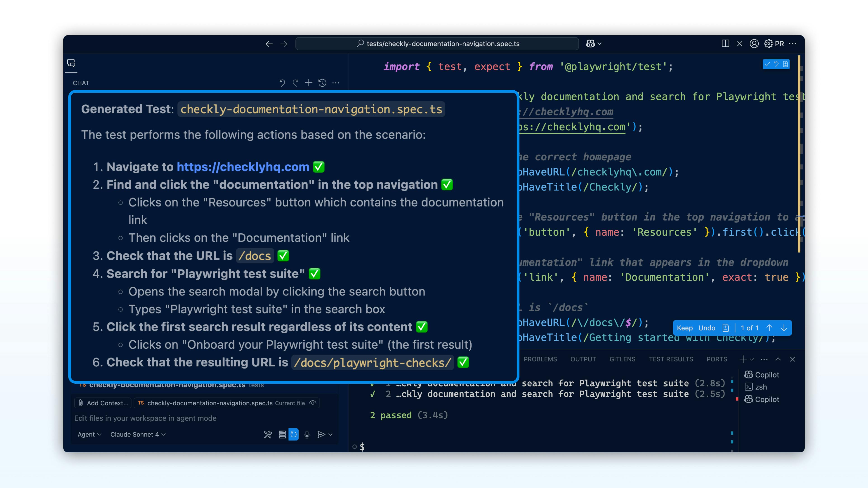Switch to the OUTPUT tab

coord(583,359)
